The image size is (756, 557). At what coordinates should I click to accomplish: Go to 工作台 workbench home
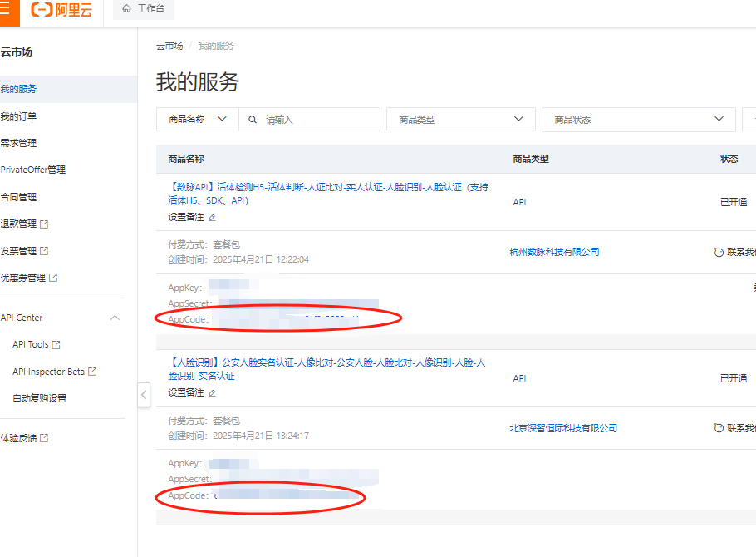143,8
